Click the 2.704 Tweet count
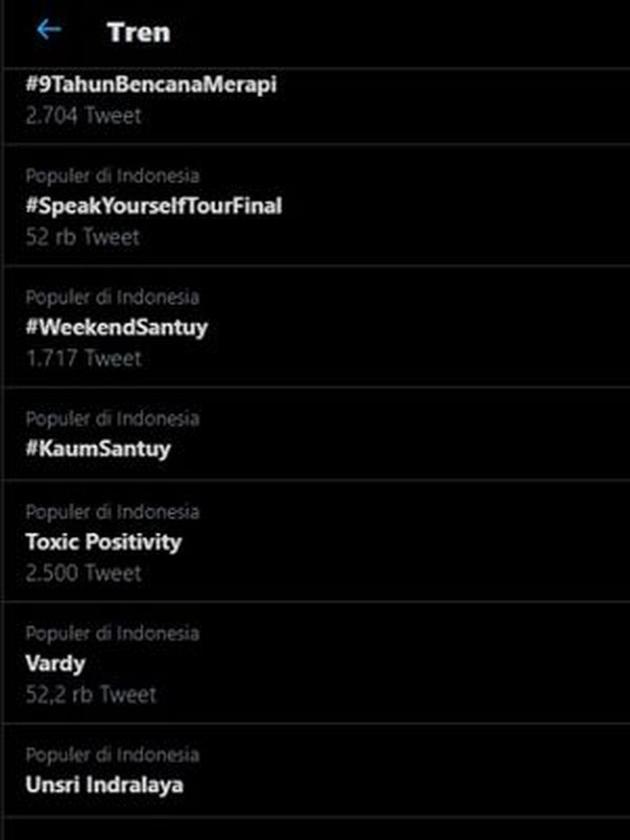The width and height of the screenshot is (630, 840). click(84, 116)
